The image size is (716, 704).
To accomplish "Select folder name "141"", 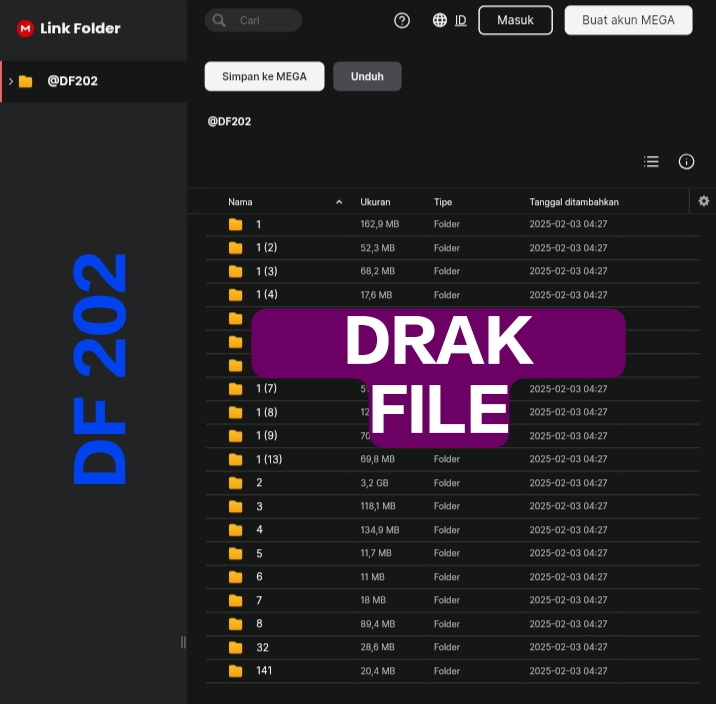I will [264, 671].
